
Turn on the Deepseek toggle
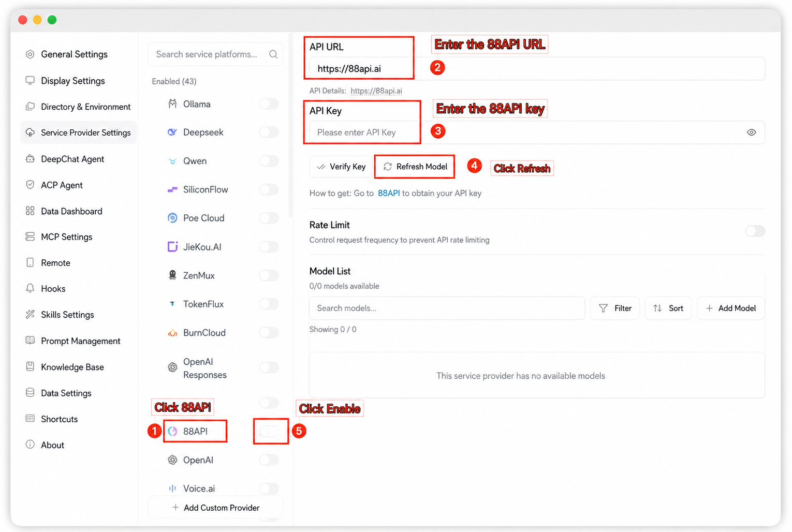269,132
